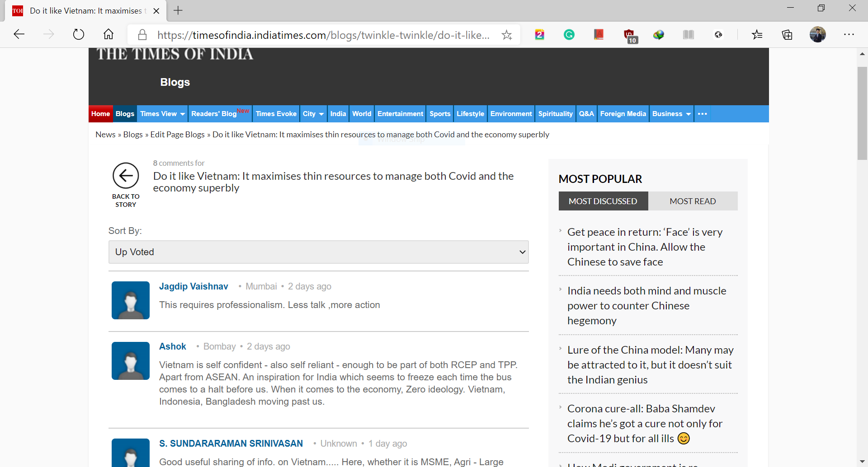
Task: Open the Lifestyle nav item
Action: click(x=470, y=114)
